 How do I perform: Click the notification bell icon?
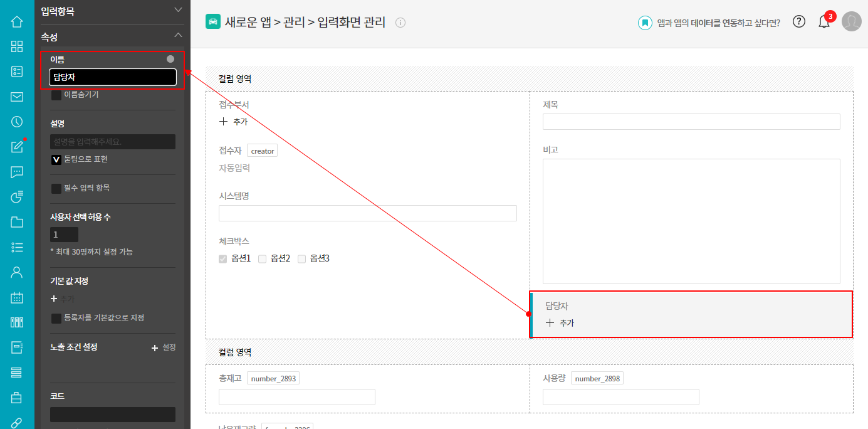pos(824,22)
